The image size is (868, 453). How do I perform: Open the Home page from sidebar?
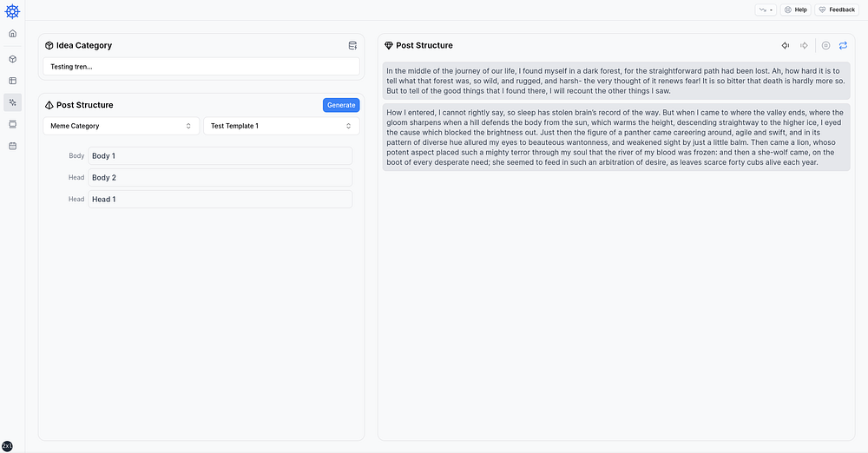click(13, 34)
